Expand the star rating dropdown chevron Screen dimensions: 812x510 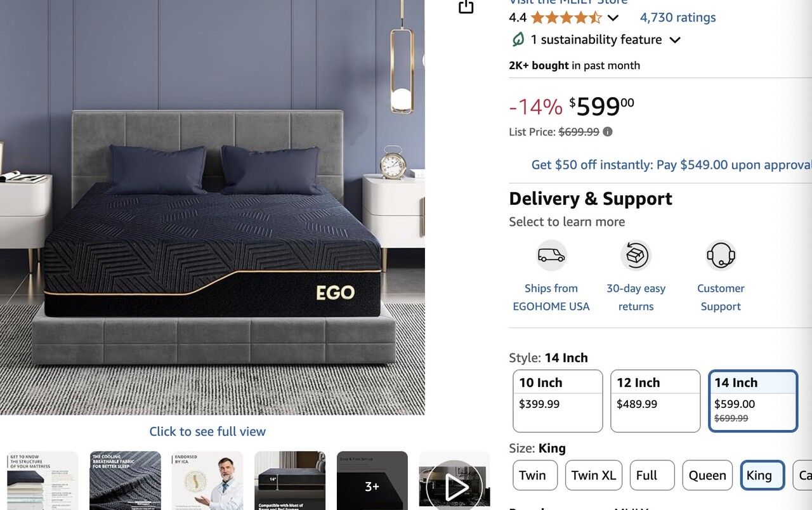613,18
